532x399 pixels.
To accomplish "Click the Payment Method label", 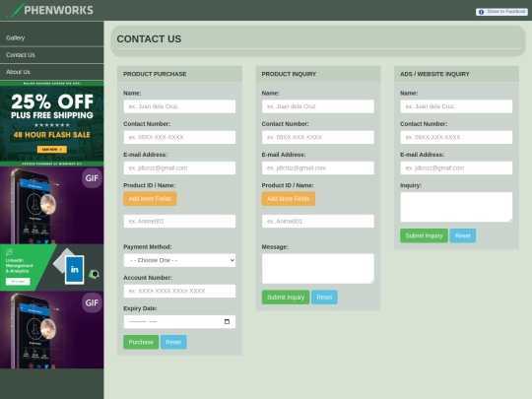I will (148, 247).
